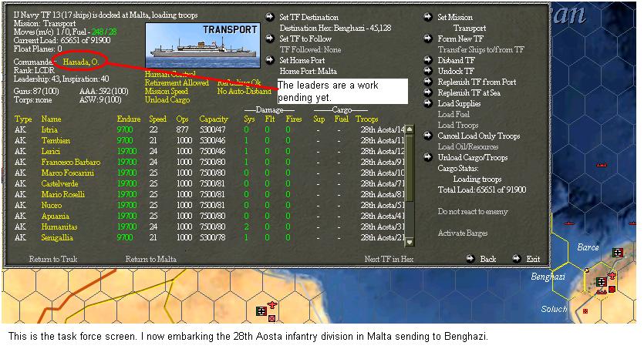Click the Benghazi map label

tap(548, 277)
